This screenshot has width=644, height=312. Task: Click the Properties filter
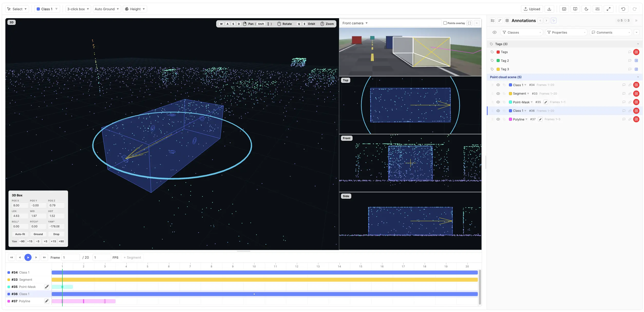(x=566, y=32)
